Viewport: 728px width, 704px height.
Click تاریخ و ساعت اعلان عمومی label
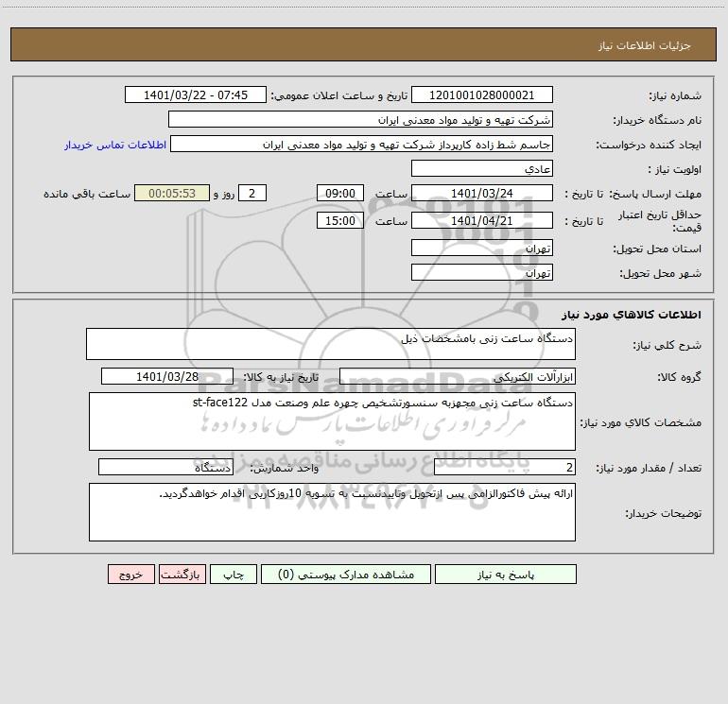pos(338,95)
